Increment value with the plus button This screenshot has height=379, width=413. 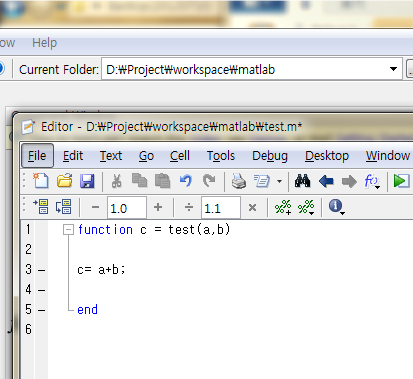tap(158, 207)
